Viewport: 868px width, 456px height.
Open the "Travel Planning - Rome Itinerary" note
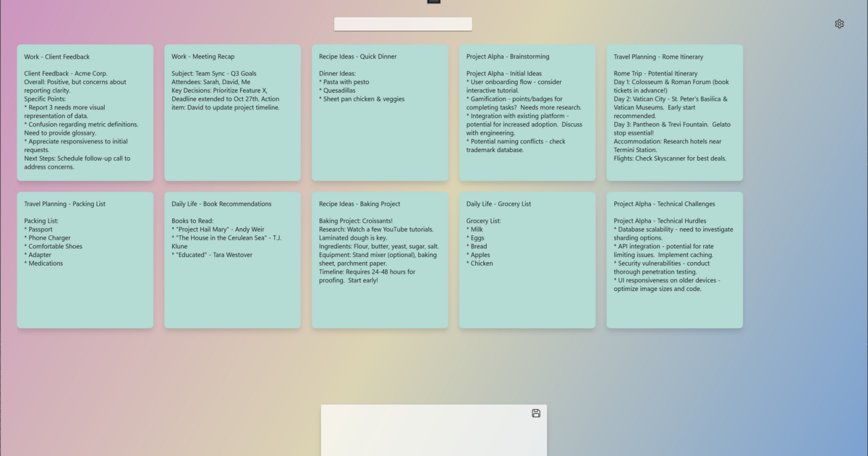(674, 112)
